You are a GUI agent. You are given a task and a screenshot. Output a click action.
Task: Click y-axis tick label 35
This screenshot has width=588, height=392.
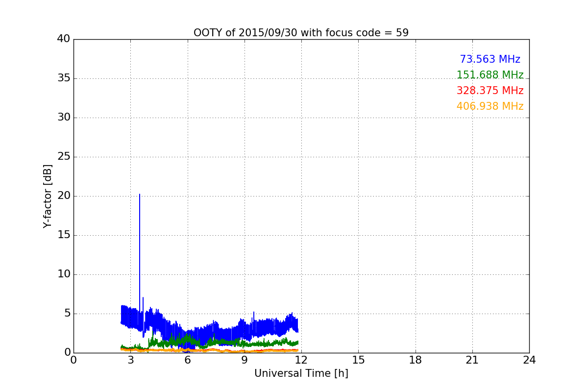(64, 78)
